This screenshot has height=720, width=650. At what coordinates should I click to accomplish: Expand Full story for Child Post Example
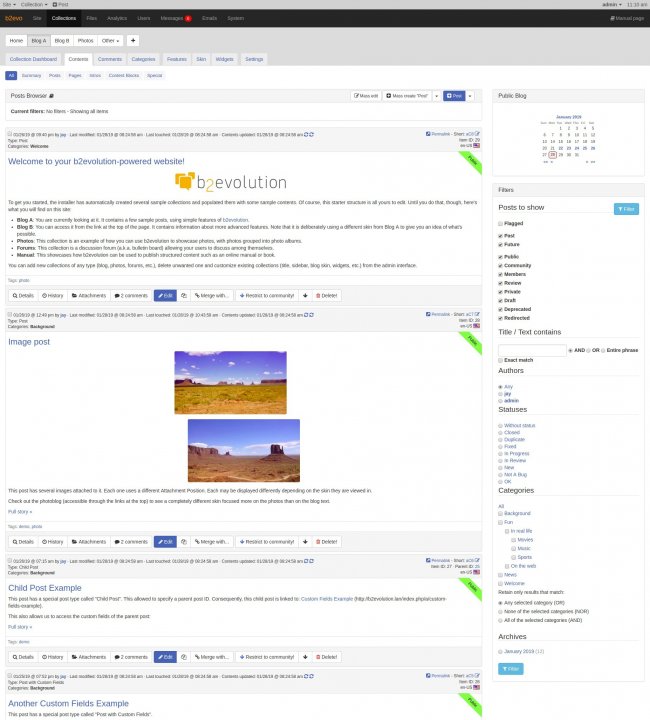(x=20, y=627)
